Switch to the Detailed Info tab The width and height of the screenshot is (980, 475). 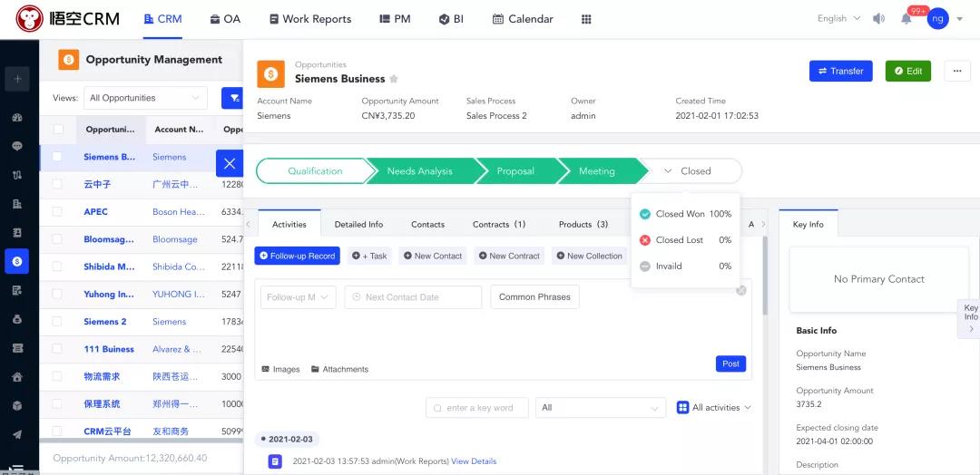point(358,224)
